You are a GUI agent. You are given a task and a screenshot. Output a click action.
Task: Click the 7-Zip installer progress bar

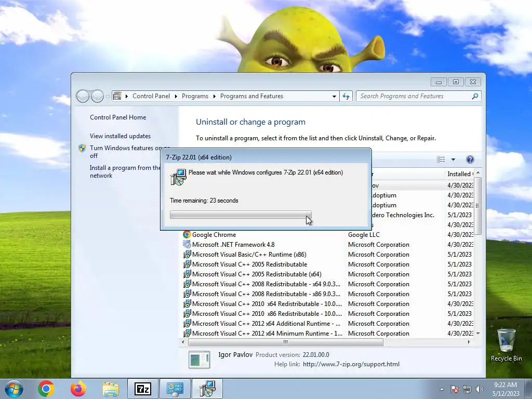(241, 215)
